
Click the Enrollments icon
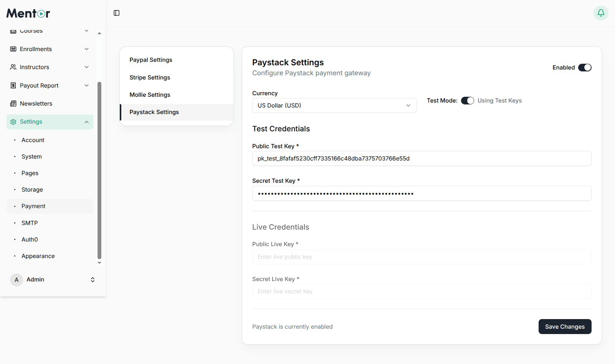tap(13, 49)
